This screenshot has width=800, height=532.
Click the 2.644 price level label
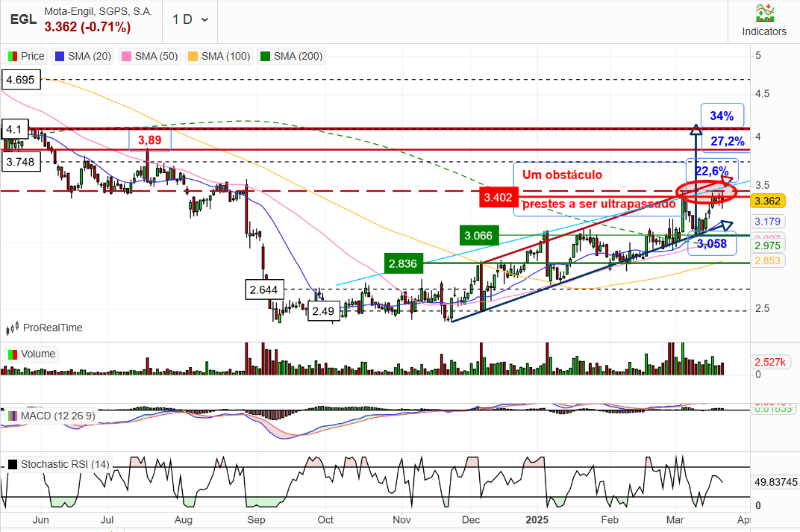tap(263, 290)
